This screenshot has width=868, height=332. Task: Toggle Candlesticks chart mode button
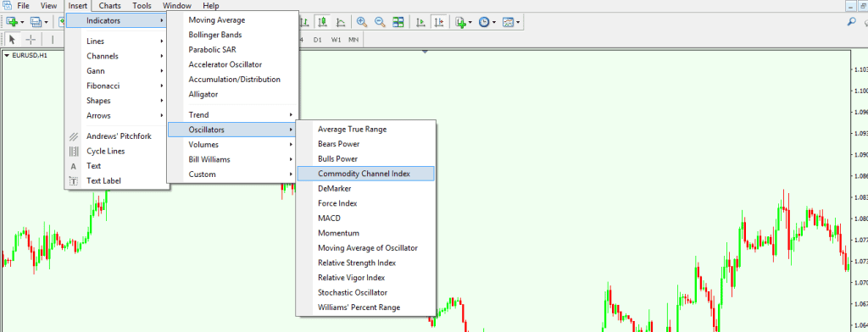click(x=323, y=22)
